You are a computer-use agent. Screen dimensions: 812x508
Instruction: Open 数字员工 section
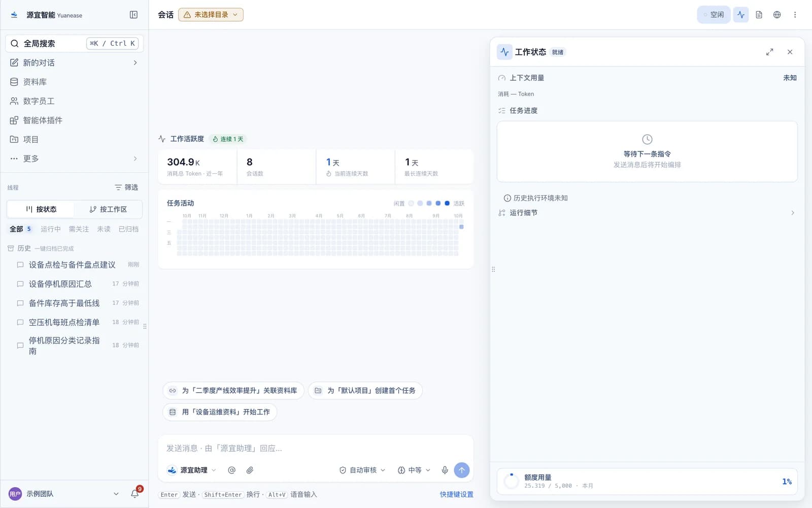click(x=74, y=101)
